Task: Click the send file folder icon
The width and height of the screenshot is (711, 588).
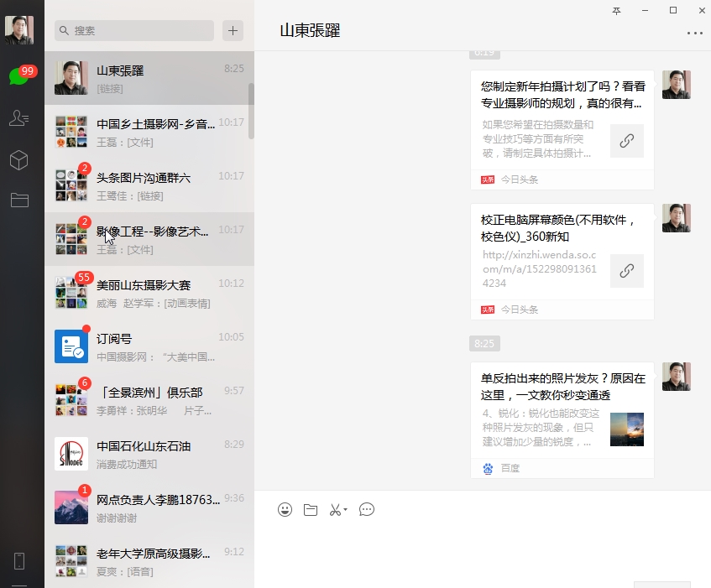Action: click(310, 509)
